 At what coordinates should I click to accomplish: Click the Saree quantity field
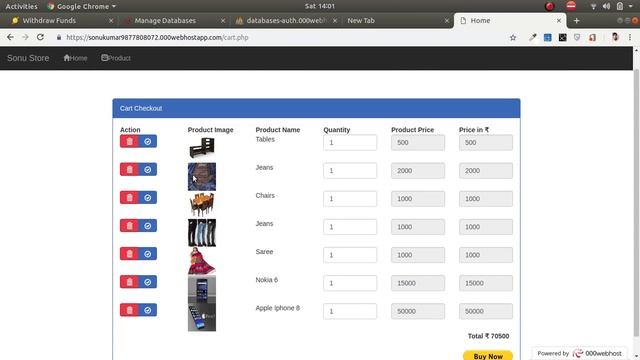[x=350, y=255]
